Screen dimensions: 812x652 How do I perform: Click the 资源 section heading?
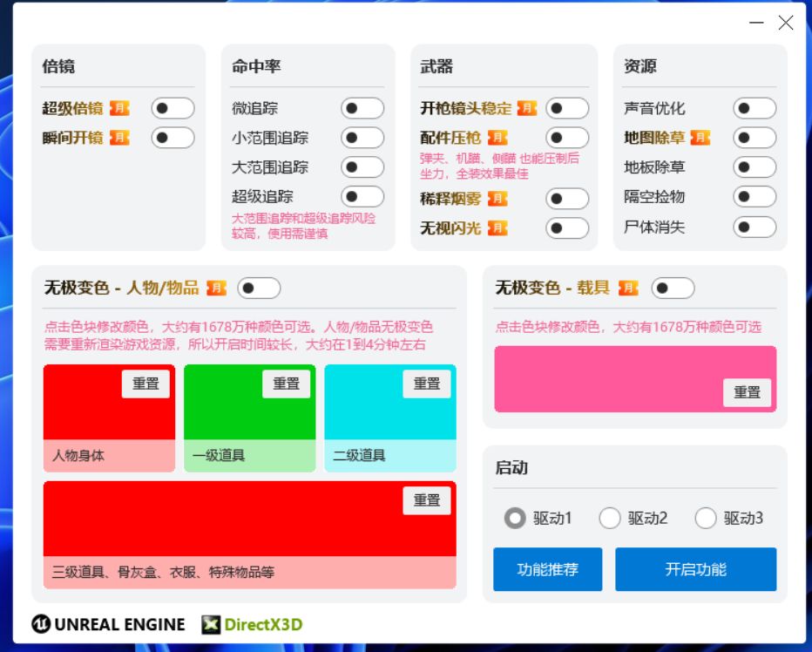coord(640,66)
